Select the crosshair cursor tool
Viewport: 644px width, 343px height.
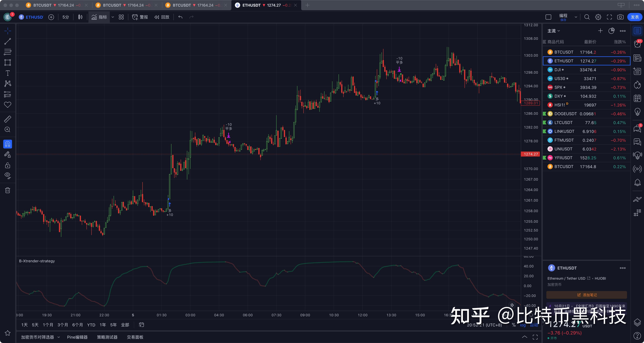(x=7, y=31)
